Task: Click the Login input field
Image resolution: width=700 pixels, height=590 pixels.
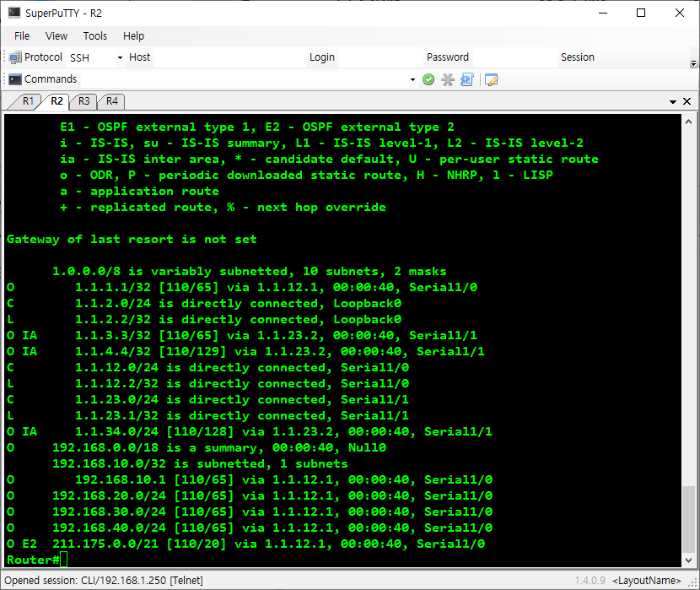Action: 381,57
